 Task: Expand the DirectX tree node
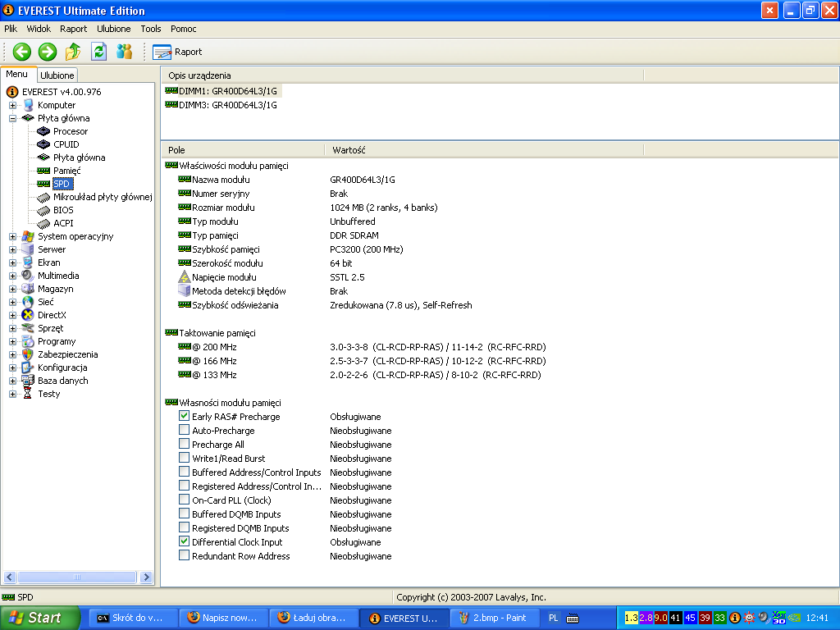(13, 316)
